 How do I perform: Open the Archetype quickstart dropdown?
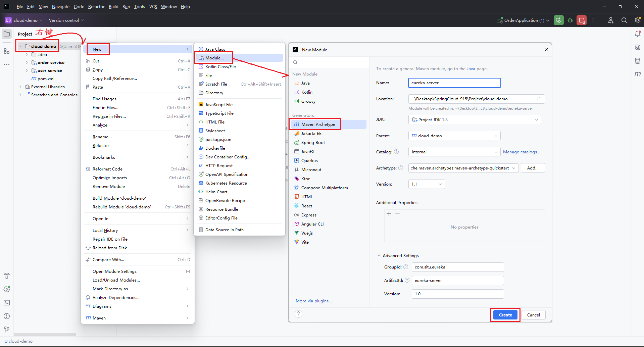click(463, 168)
